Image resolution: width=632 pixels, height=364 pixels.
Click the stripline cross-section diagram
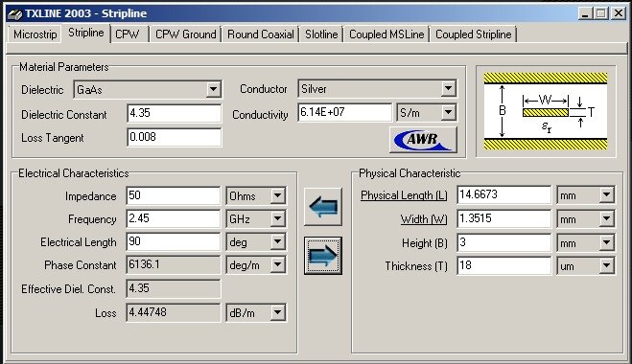point(546,111)
